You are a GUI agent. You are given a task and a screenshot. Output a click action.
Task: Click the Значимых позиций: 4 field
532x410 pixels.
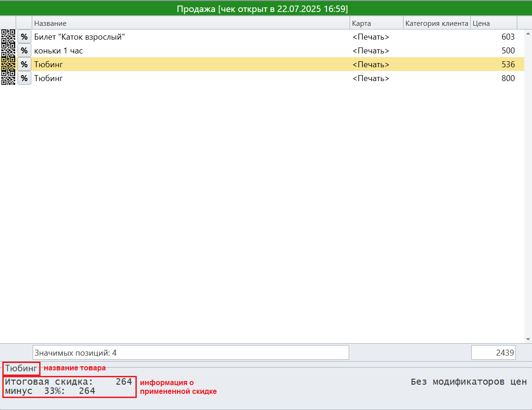pyautogui.click(x=191, y=352)
